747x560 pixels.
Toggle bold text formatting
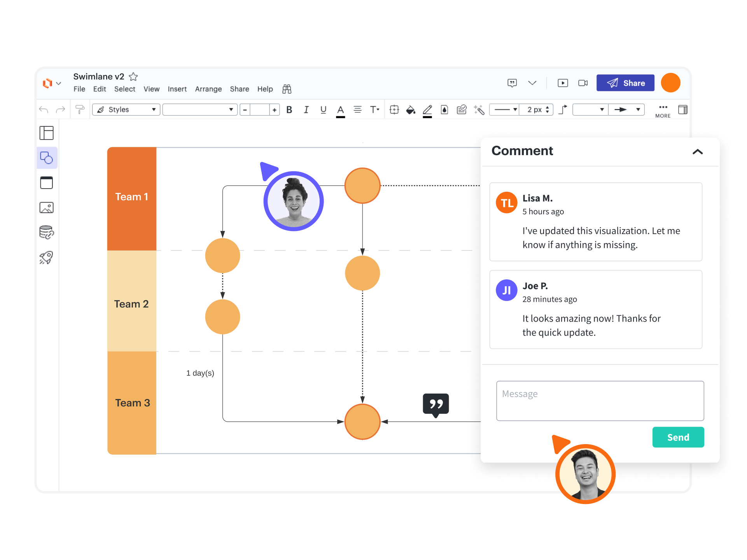289,110
